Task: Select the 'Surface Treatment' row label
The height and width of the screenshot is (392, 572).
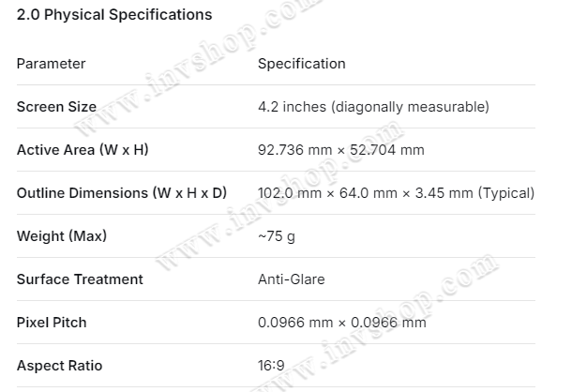Action: 80,279
